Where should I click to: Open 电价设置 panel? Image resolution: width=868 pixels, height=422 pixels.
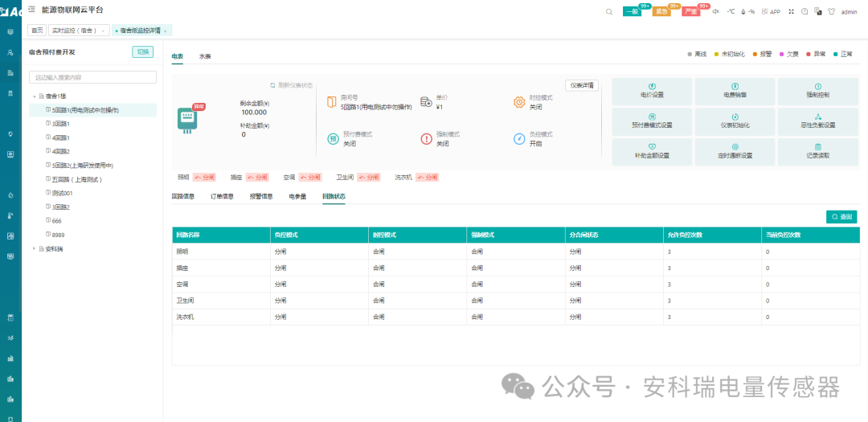(652, 92)
